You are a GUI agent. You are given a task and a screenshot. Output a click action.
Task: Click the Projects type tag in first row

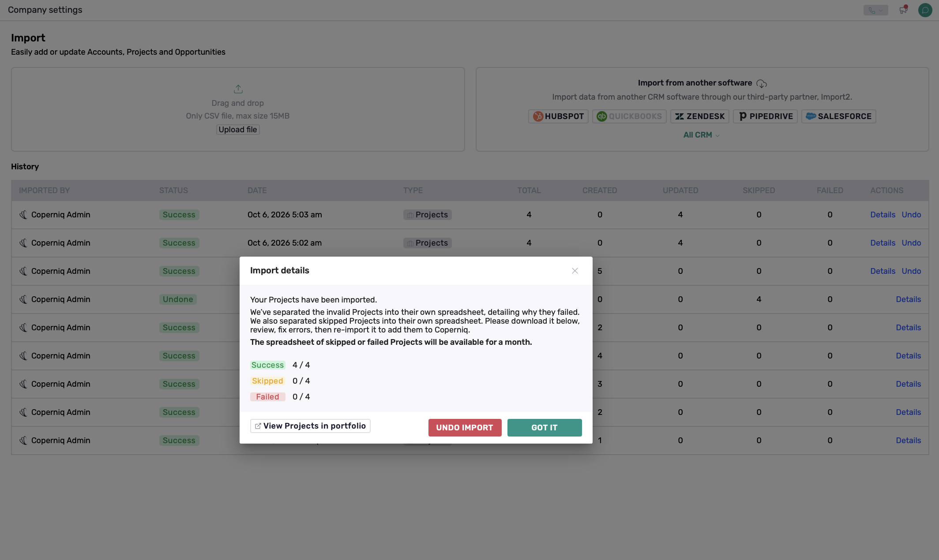[427, 215]
